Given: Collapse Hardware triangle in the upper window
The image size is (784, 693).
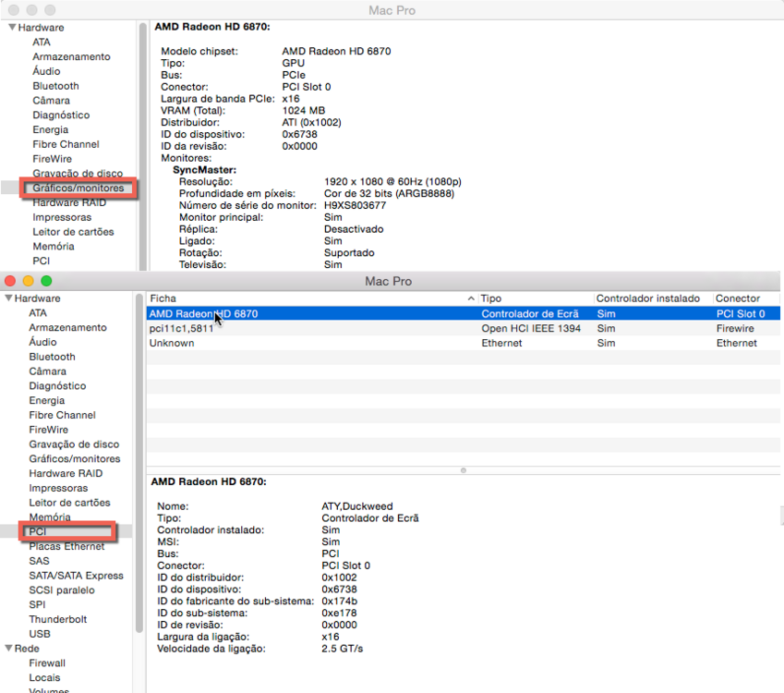Looking at the screenshot, I should 11,28.
